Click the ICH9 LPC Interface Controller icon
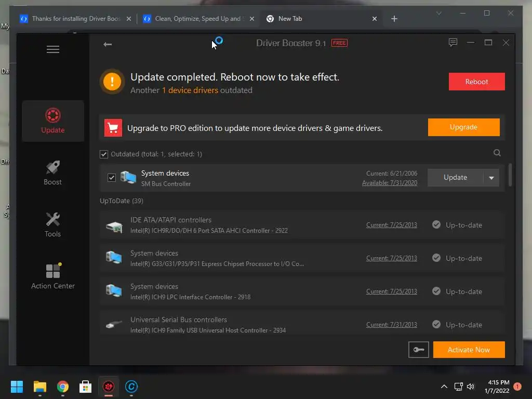This screenshot has height=399, width=532. click(x=114, y=291)
